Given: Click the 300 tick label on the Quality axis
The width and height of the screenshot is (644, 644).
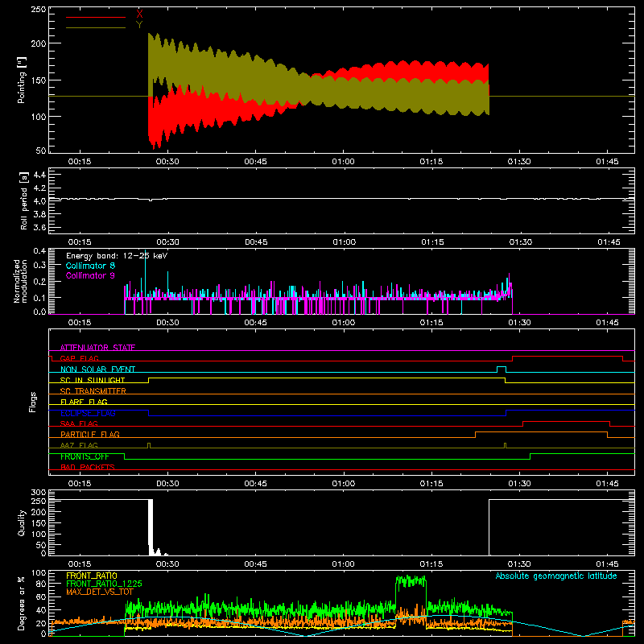Looking at the screenshot, I should tap(39, 493).
